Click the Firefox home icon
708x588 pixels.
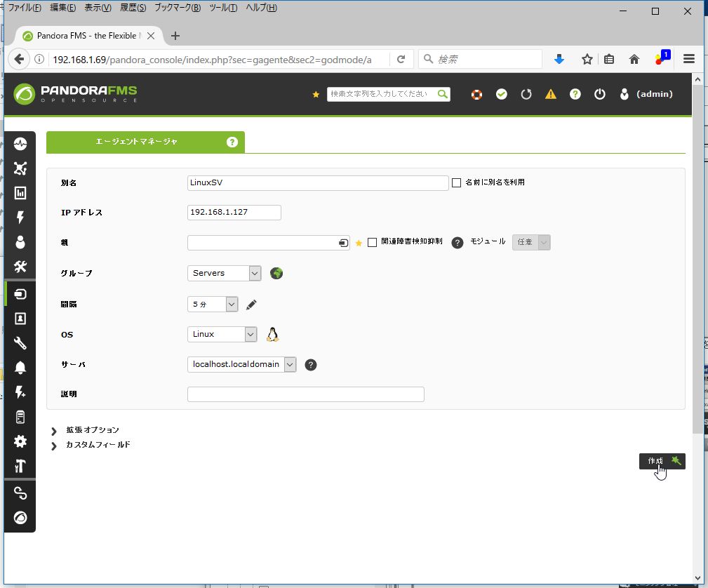coord(634,59)
